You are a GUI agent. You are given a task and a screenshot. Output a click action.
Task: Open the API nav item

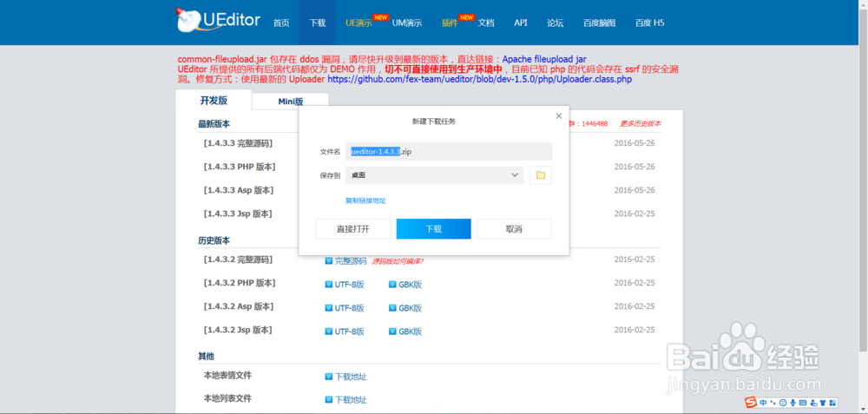click(520, 23)
